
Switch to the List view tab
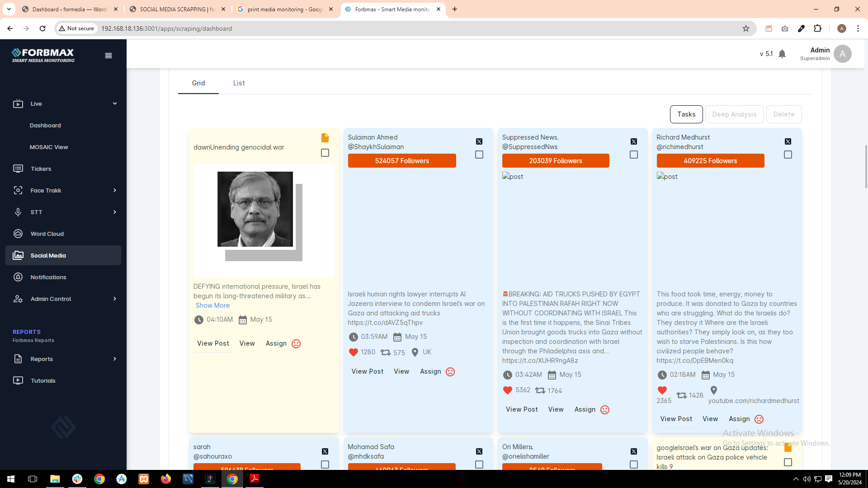[239, 83]
